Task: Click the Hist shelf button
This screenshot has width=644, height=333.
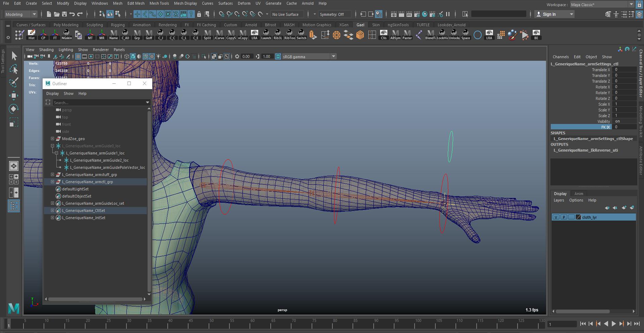Action: click(x=32, y=35)
